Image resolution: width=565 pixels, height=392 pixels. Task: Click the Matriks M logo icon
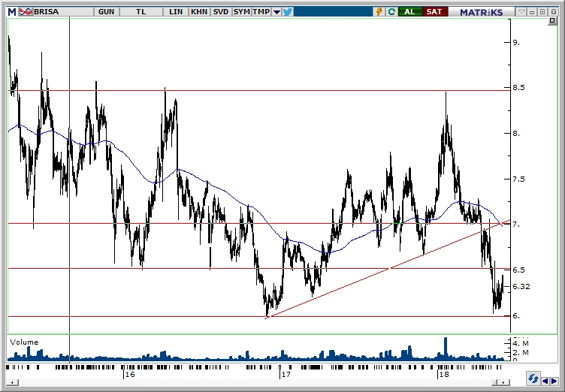(x=12, y=12)
